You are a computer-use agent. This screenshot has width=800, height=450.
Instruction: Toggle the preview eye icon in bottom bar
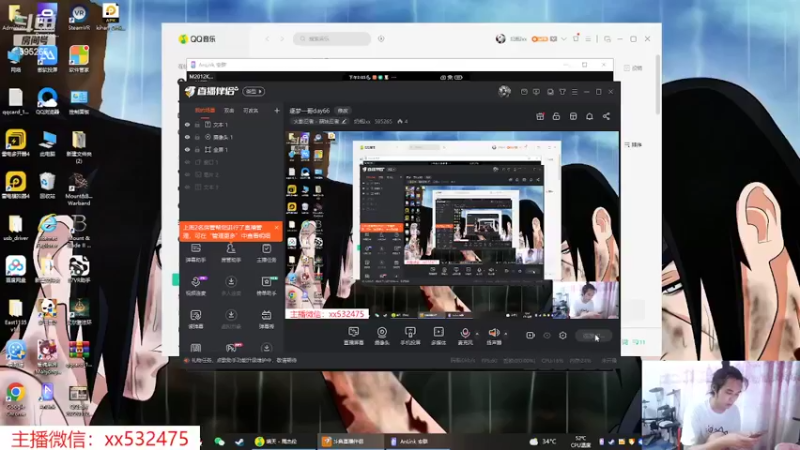(547, 336)
